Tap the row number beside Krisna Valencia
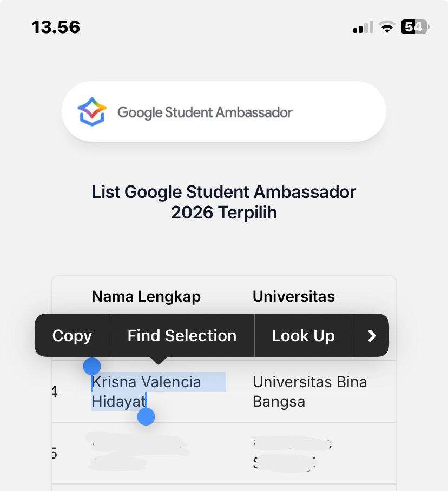448x491 pixels. tap(55, 392)
